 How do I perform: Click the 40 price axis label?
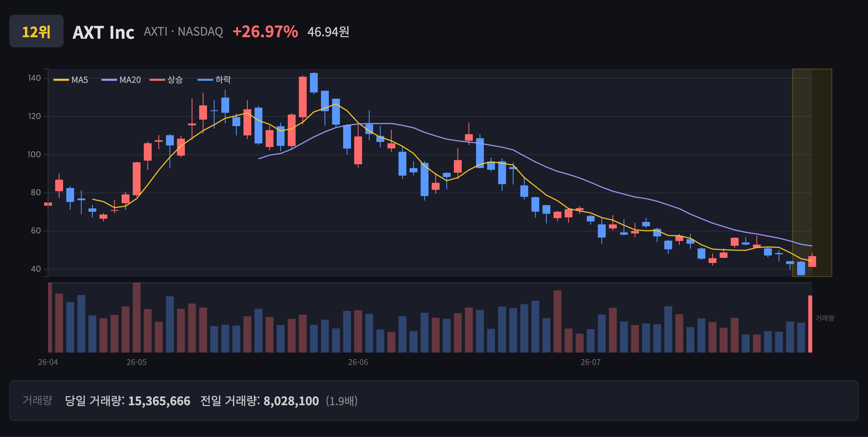click(36, 269)
